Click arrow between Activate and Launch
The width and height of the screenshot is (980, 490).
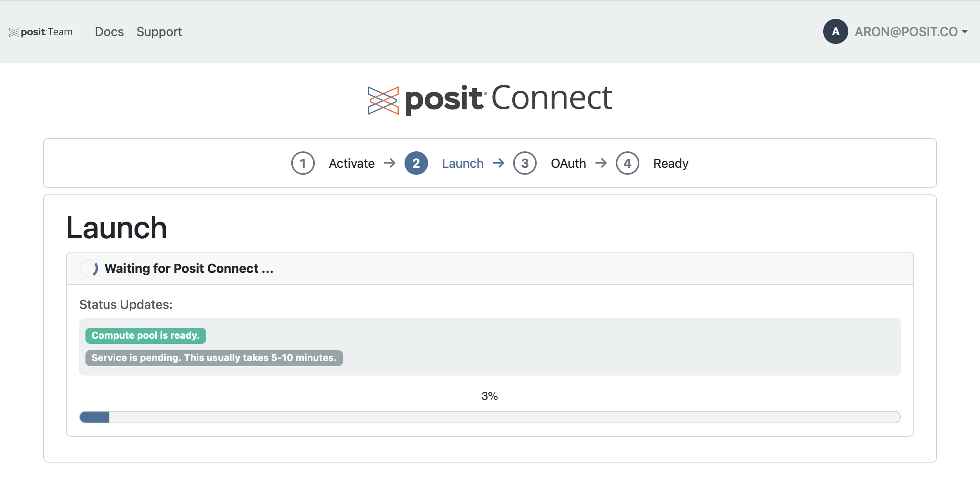coord(390,163)
